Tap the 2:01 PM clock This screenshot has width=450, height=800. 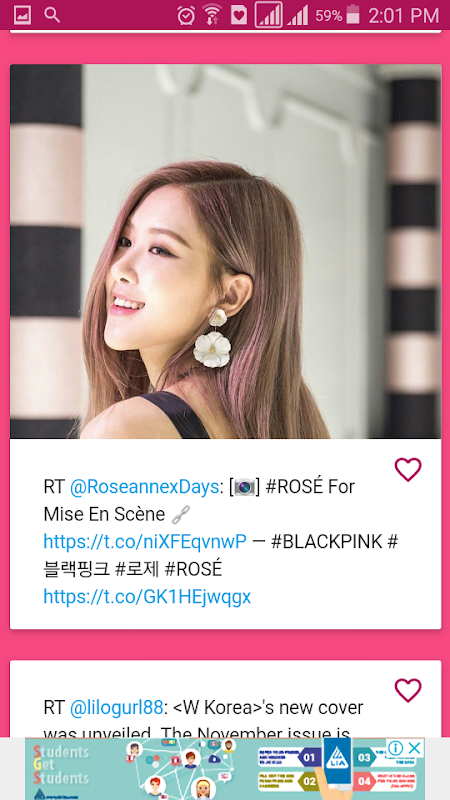(404, 15)
